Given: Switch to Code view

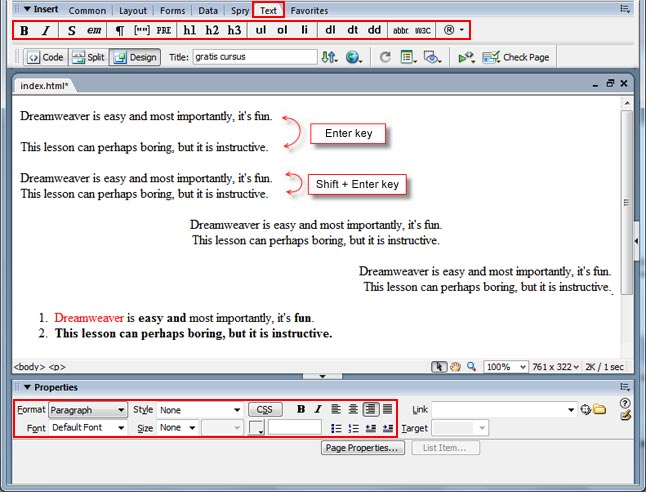Looking at the screenshot, I should point(45,57).
